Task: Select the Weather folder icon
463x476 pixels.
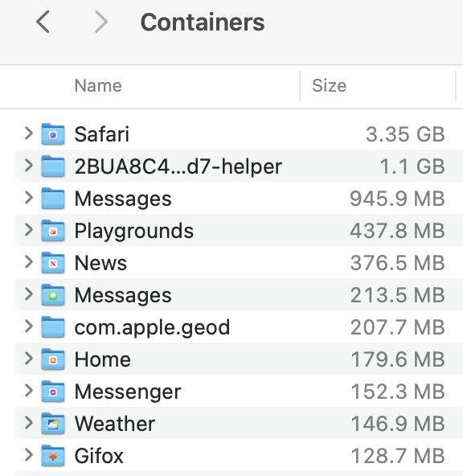Action: coord(53,424)
